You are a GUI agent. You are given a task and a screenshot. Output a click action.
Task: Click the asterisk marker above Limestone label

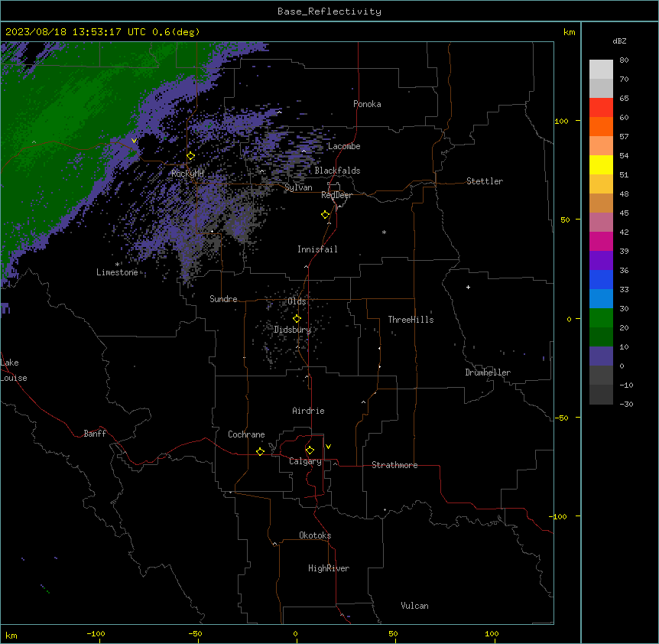117,265
